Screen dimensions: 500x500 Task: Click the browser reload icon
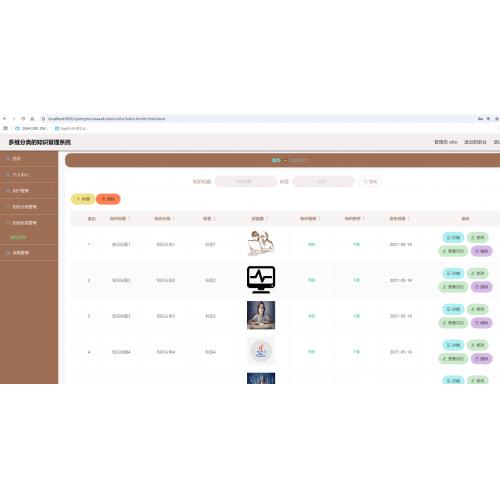(23, 119)
